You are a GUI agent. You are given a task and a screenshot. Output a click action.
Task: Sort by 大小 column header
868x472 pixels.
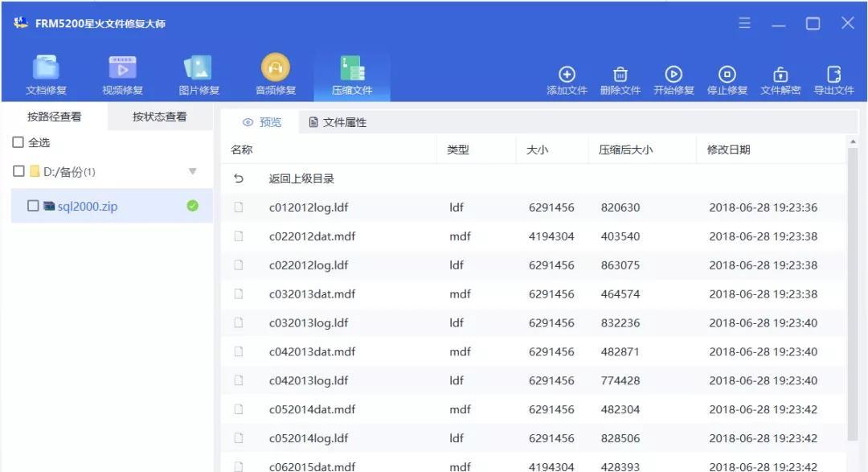click(538, 150)
